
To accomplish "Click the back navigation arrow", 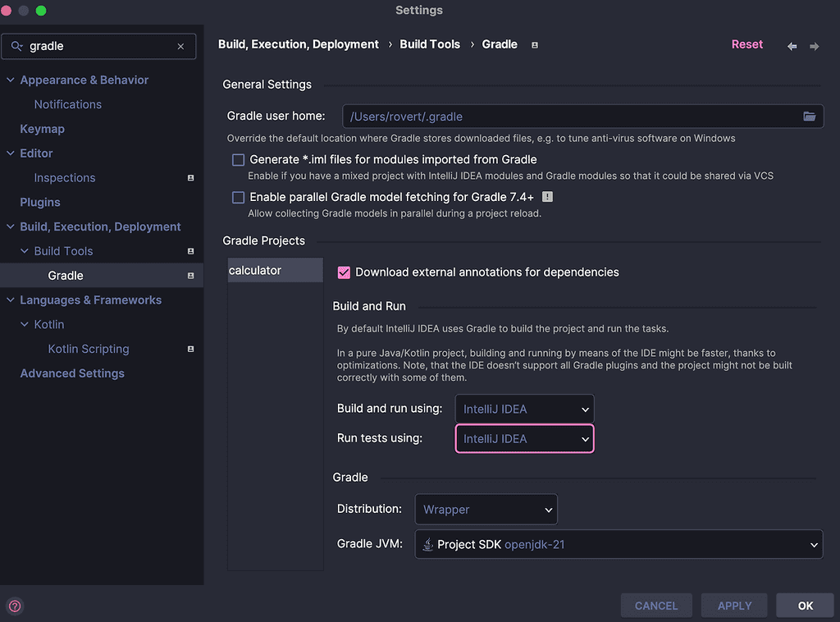I will pyautogui.click(x=792, y=46).
